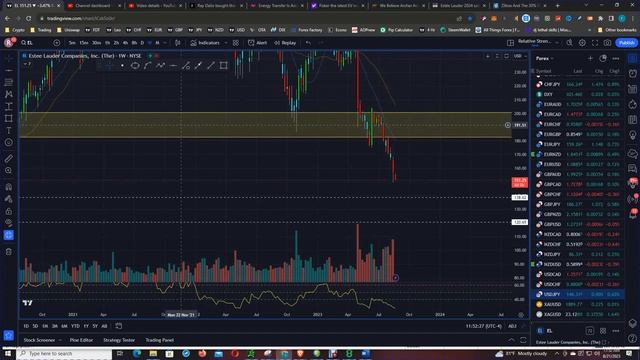
Task: Select the ruler measure tool
Action: pos(9,158)
